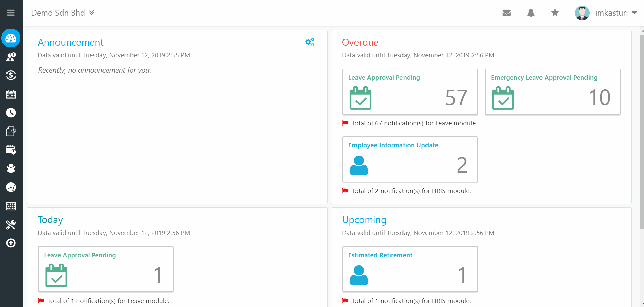This screenshot has height=307, width=644.
Task: Open overdue Leave Approval Pending card with 57
Action: [410, 92]
